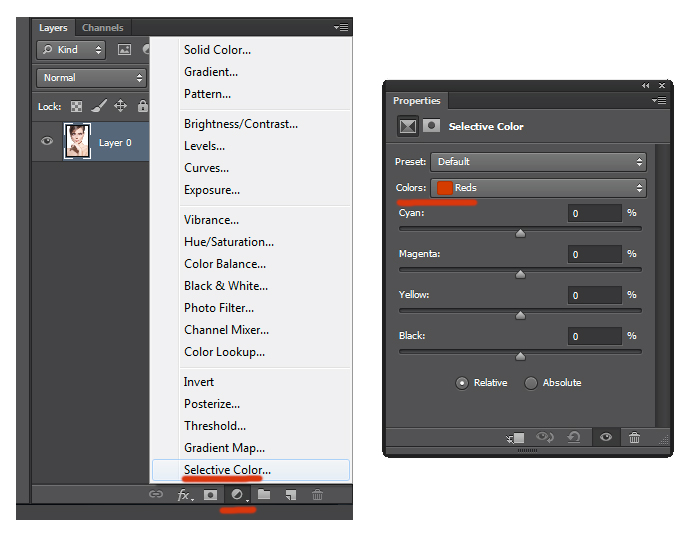Image resolution: width=694 pixels, height=538 pixels.
Task: Click the Layer 0 thumbnail
Action: (x=77, y=141)
